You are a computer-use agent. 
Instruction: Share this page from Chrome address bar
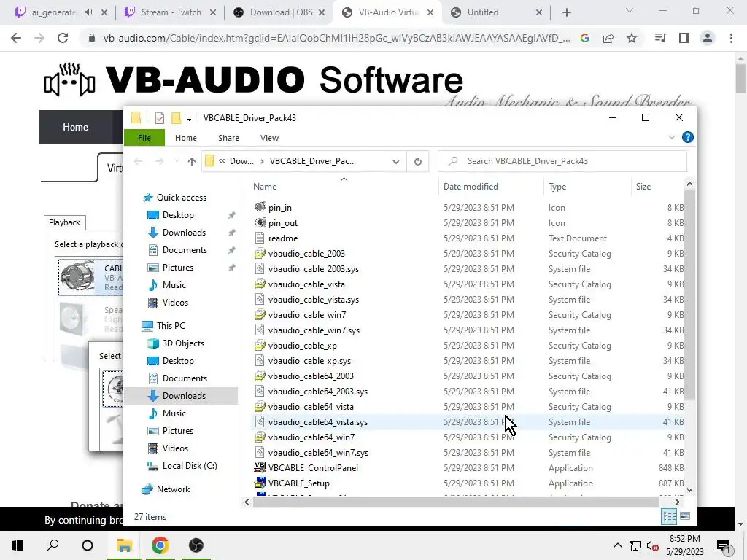[608, 38]
